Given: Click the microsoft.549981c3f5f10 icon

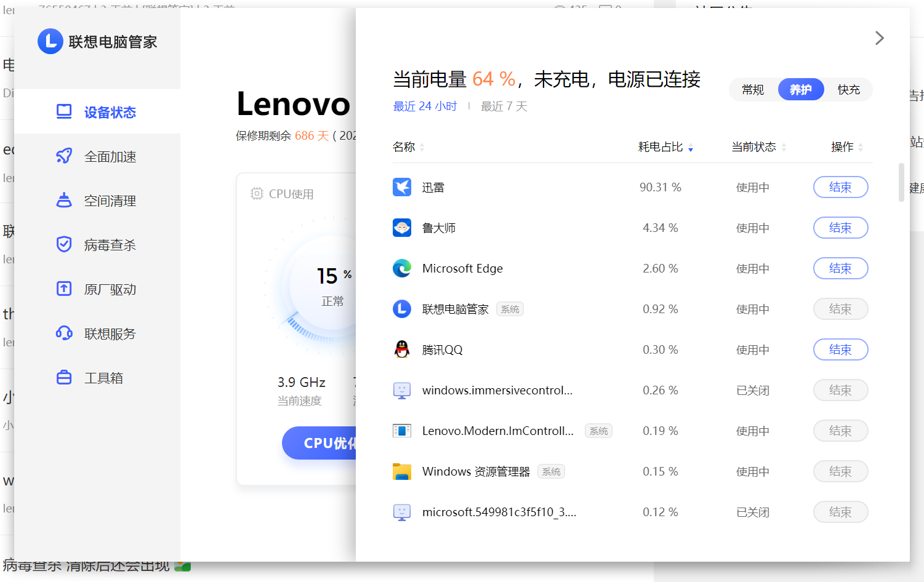Looking at the screenshot, I should coord(402,512).
